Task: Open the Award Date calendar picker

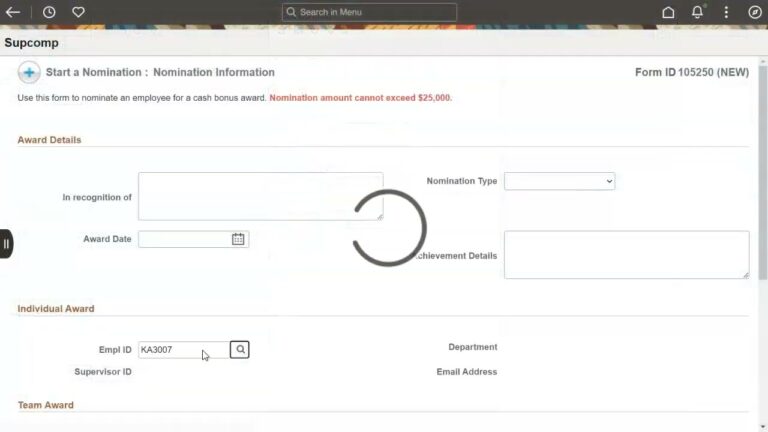Action: point(238,239)
